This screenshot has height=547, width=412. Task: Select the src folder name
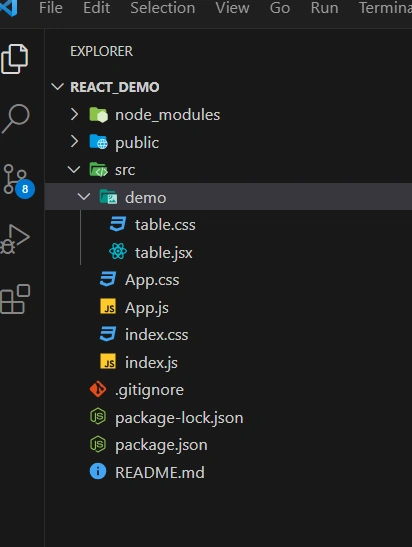click(x=125, y=170)
